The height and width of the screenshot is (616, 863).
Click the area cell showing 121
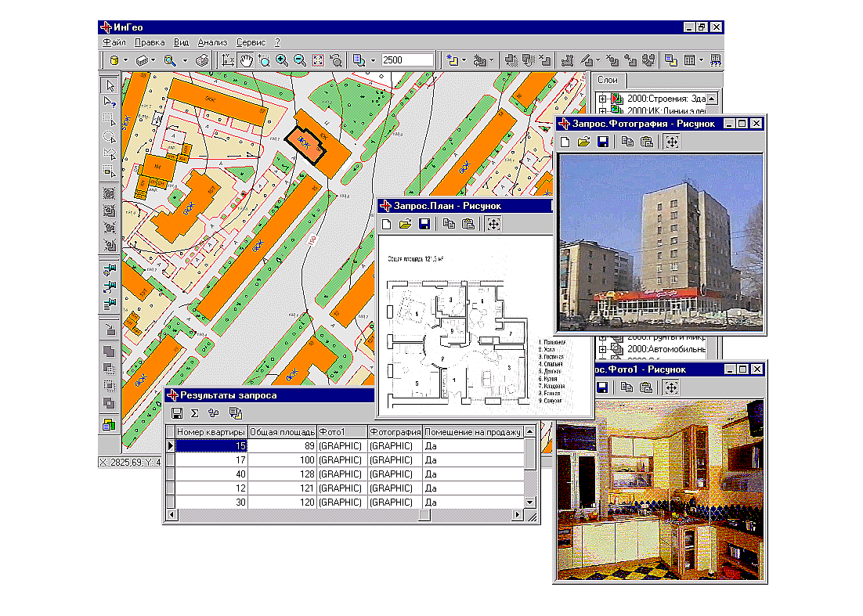coord(283,488)
